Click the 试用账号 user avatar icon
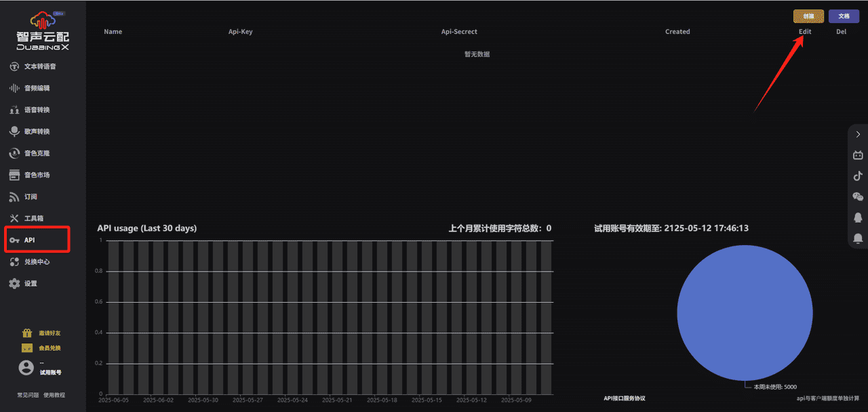 pyautogui.click(x=26, y=367)
